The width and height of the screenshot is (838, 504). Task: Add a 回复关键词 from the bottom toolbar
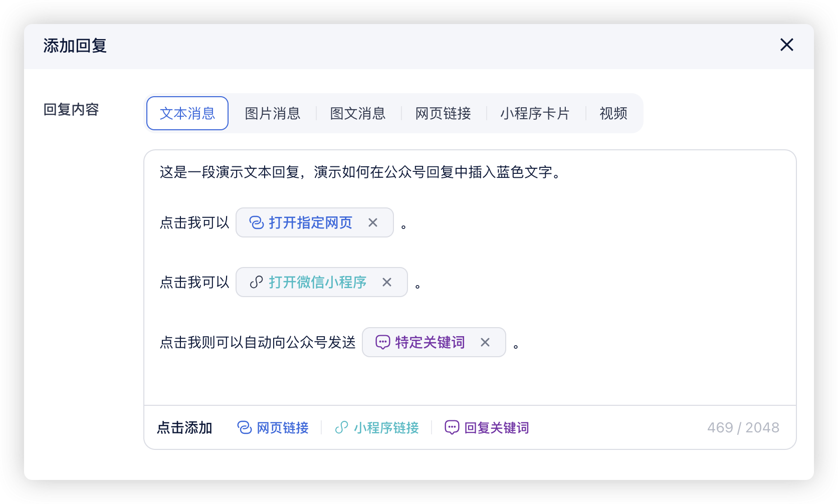[x=487, y=427]
